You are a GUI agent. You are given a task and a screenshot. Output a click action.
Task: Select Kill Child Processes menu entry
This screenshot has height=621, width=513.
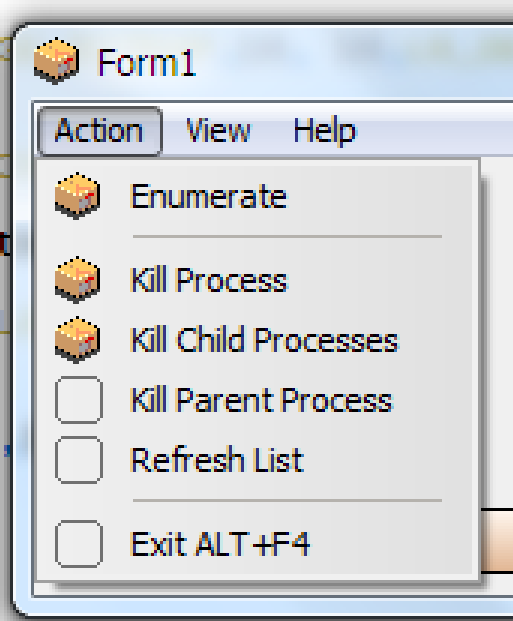pos(255,340)
